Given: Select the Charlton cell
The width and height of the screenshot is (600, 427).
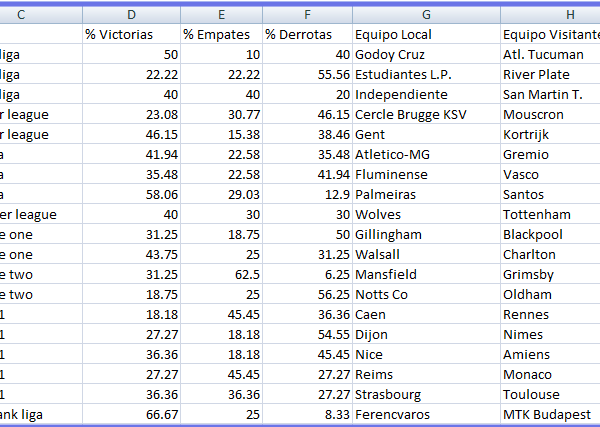Looking at the screenshot, I should pos(550,254).
